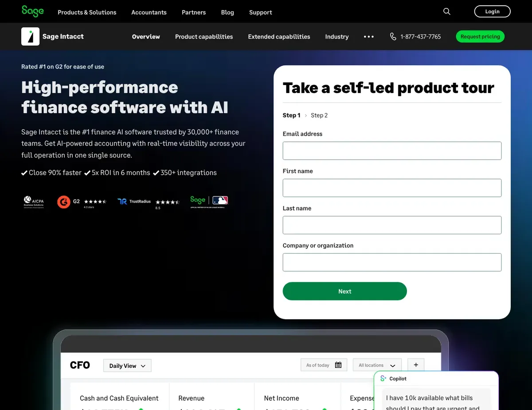Click the G2 red circle logo
Image resolution: width=532 pixels, height=410 pixels.
64,202
